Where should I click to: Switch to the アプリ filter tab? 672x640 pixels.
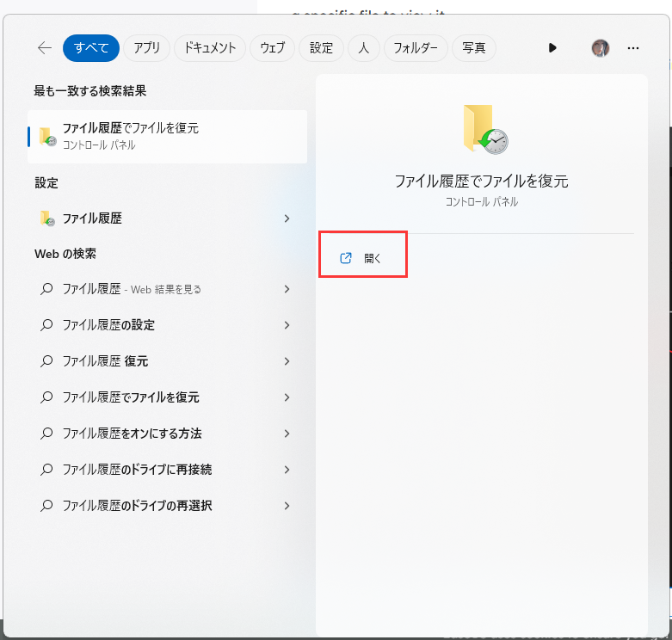coord(146,48)
